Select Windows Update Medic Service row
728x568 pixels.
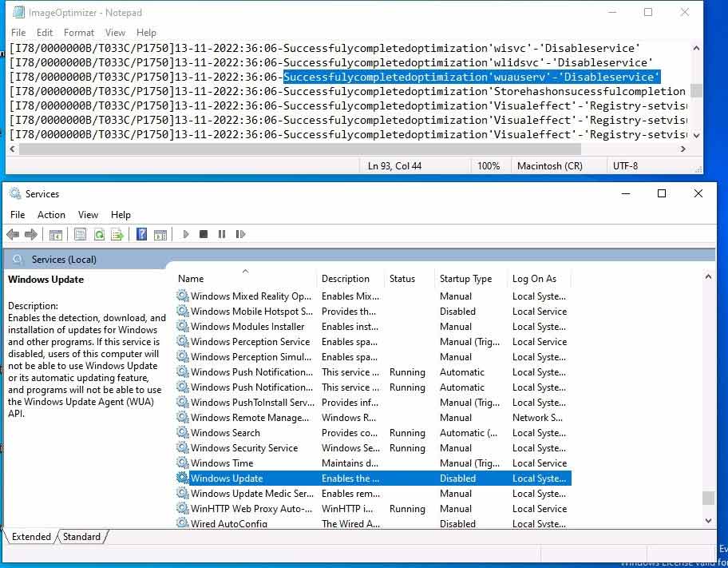click(374, 493)
